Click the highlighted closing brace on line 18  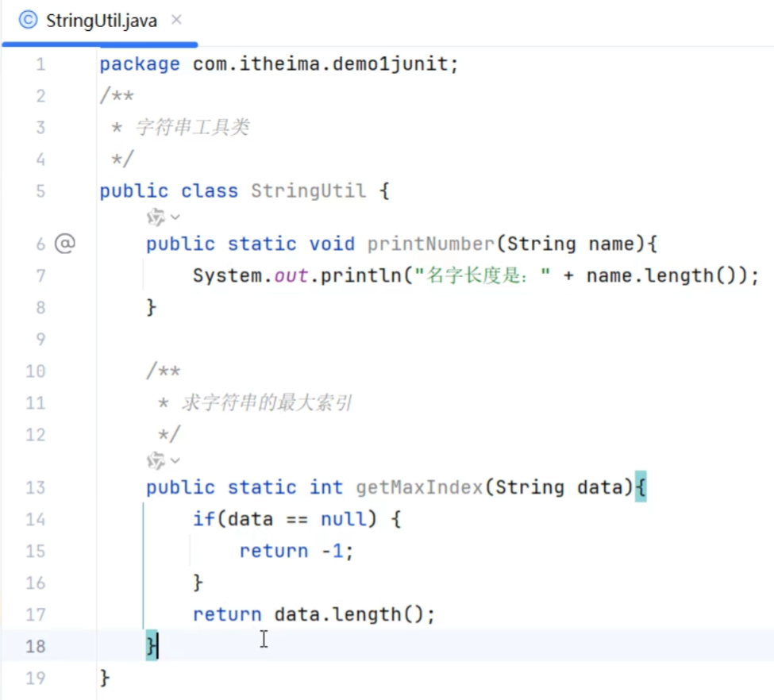point(152,646)
